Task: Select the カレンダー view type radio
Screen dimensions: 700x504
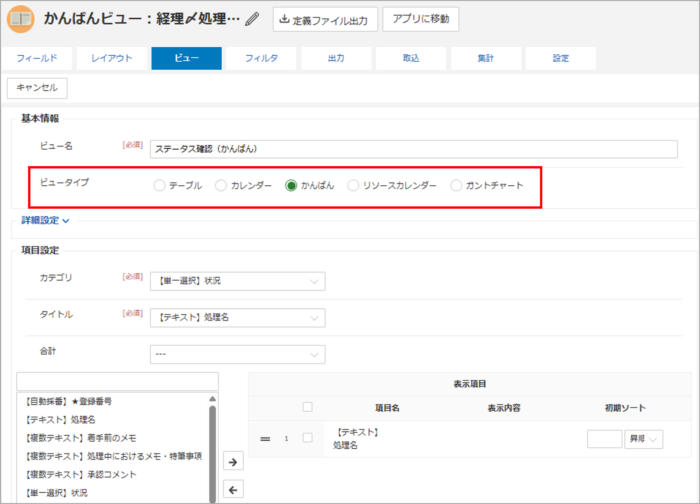Action: click(221, 185)
